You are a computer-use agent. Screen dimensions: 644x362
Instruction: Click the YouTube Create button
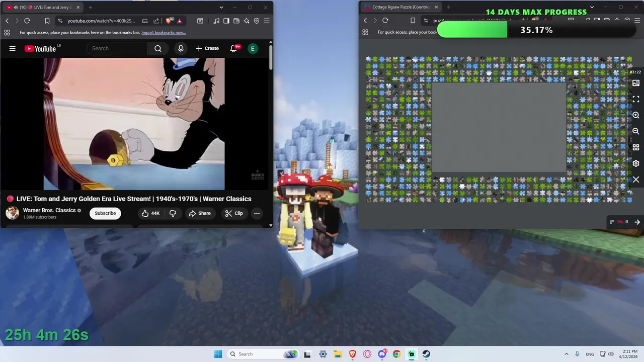[x=207, y=48]
